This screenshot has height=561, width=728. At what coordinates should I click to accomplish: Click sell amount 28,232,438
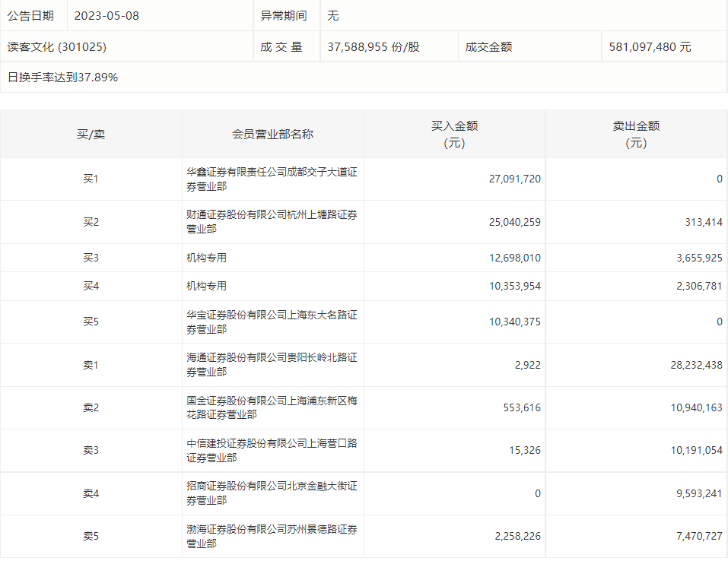[x=696, y=365]
